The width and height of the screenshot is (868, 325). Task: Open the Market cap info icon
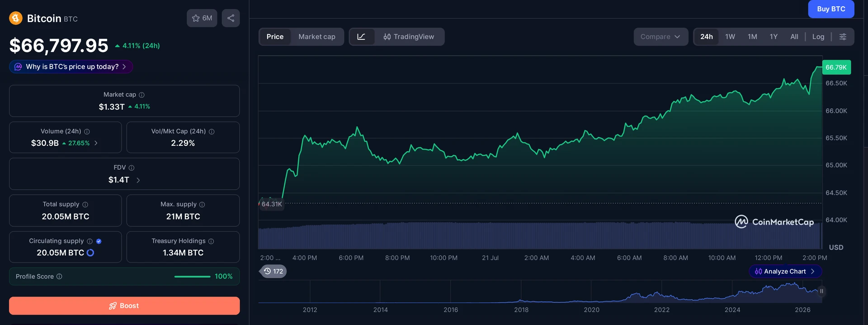tap(142, 95)
